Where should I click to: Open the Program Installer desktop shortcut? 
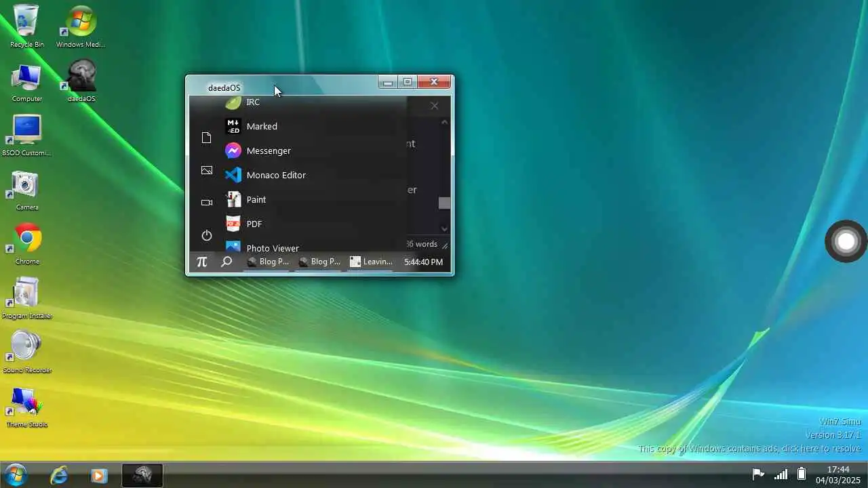click(26, 299)
